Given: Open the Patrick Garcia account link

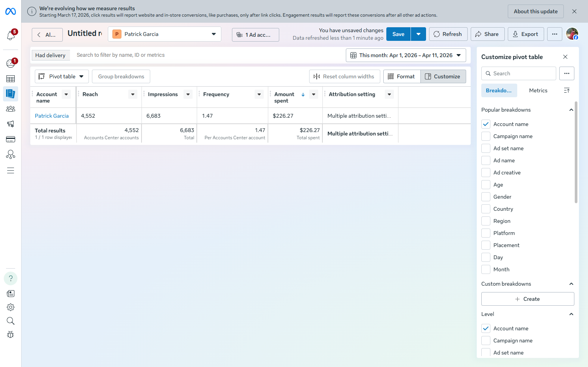Looking at the screenshot, I should [52, 116].
